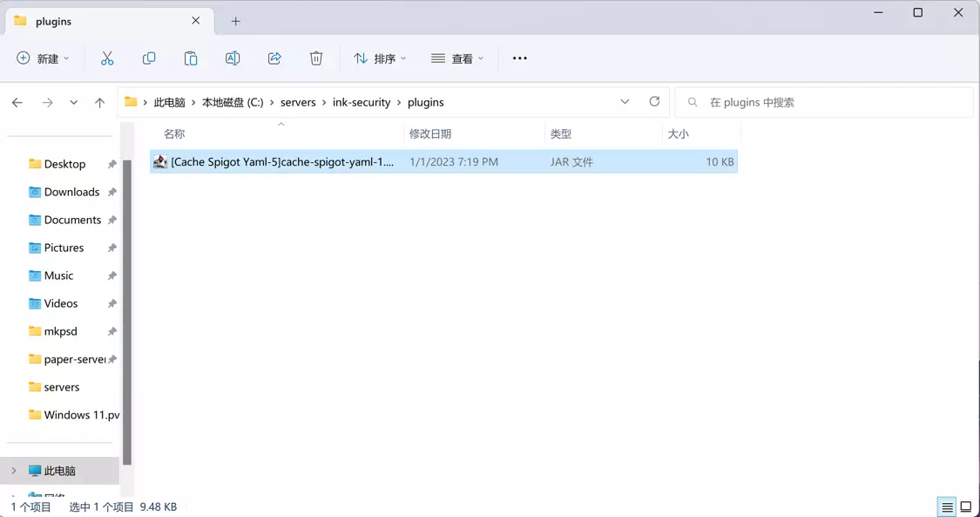The height and width of the screenshot is (517, 980).
Task: Click the Share icon in toolbar
Action: [274, 58]
